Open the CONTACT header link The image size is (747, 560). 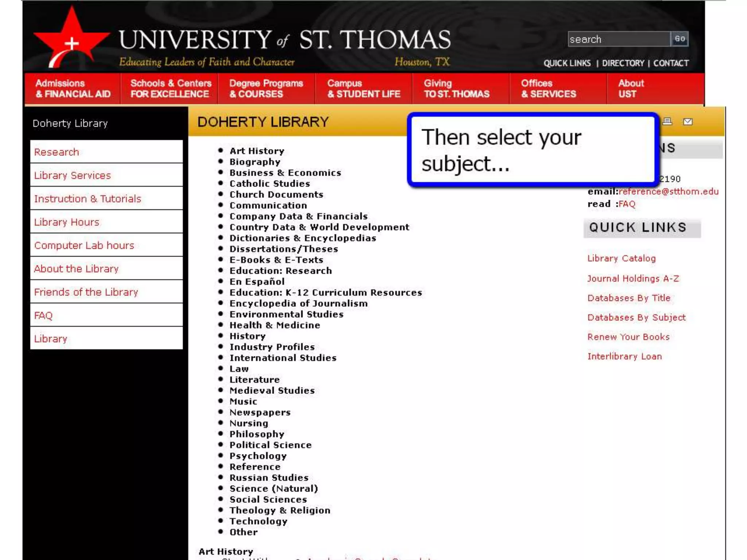(x=671, y=63)
